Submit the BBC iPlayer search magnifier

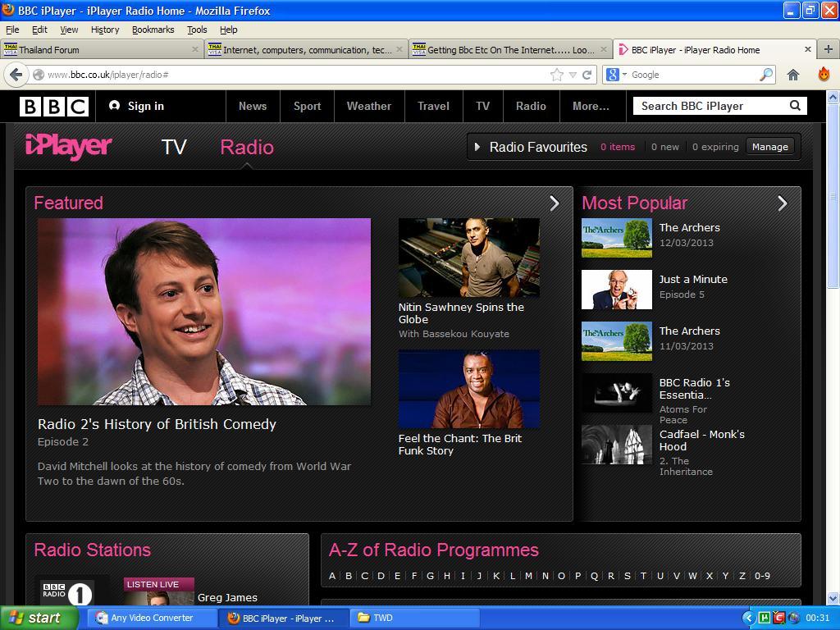coord(795,106)
